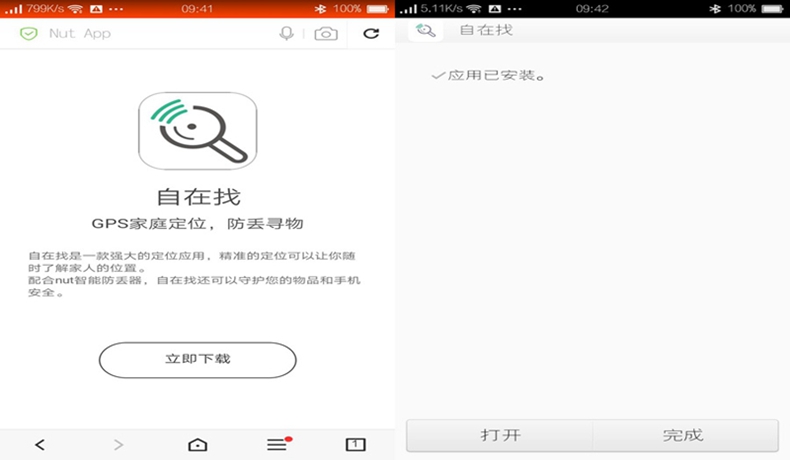Viewport: 790px width, 460px height.
Task: Tap the battery icon in left status bar
Action: 377,8
